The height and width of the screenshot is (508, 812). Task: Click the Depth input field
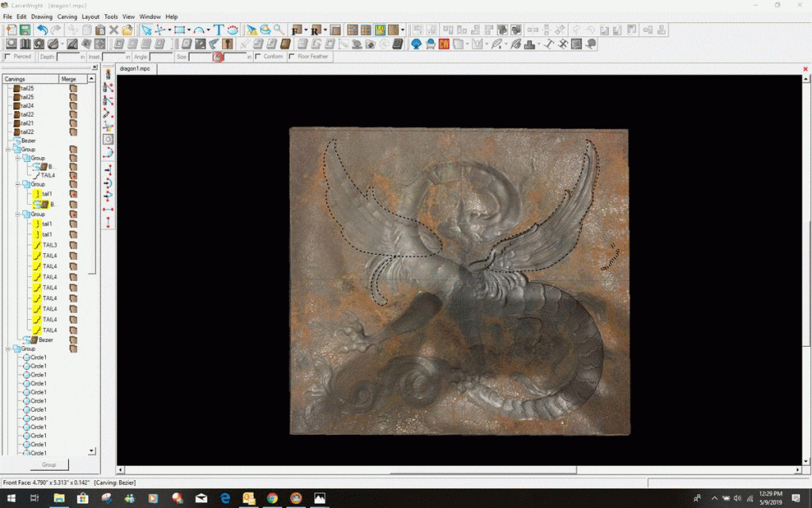[x=68, y=57]
